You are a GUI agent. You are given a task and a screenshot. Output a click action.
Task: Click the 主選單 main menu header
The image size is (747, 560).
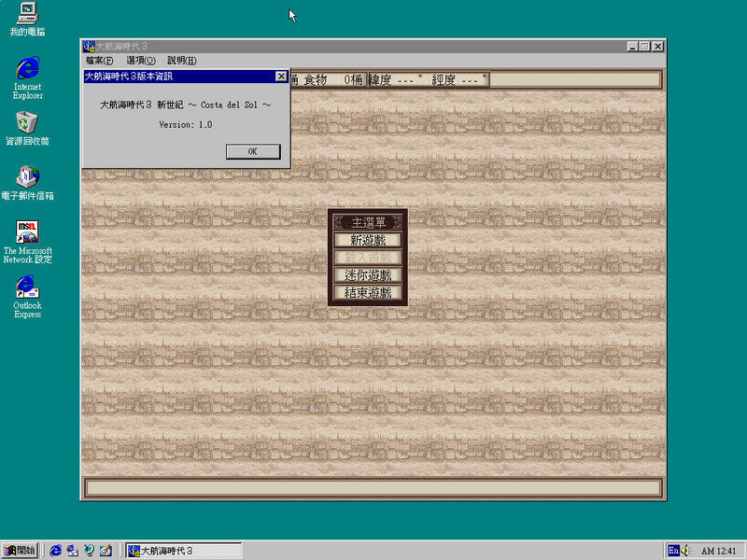click(367, 222)
